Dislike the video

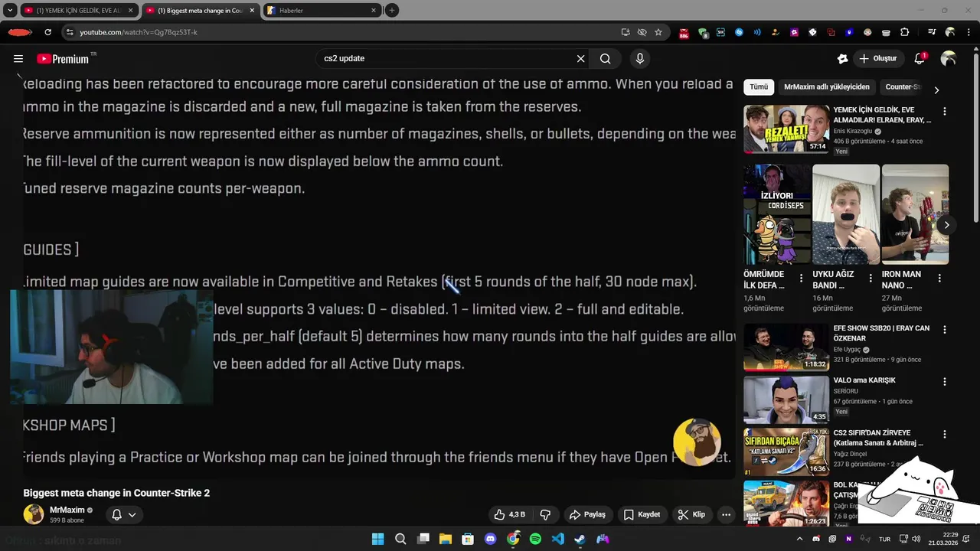tap(545, 515)
